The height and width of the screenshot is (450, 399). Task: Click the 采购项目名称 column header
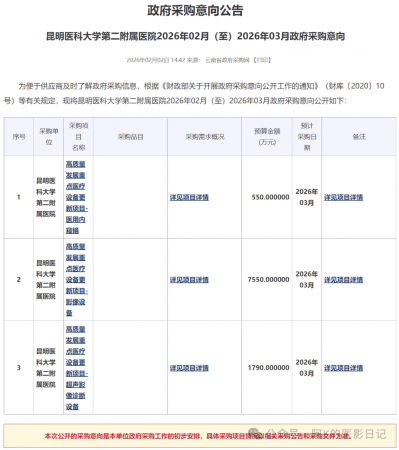pos(78,137)
